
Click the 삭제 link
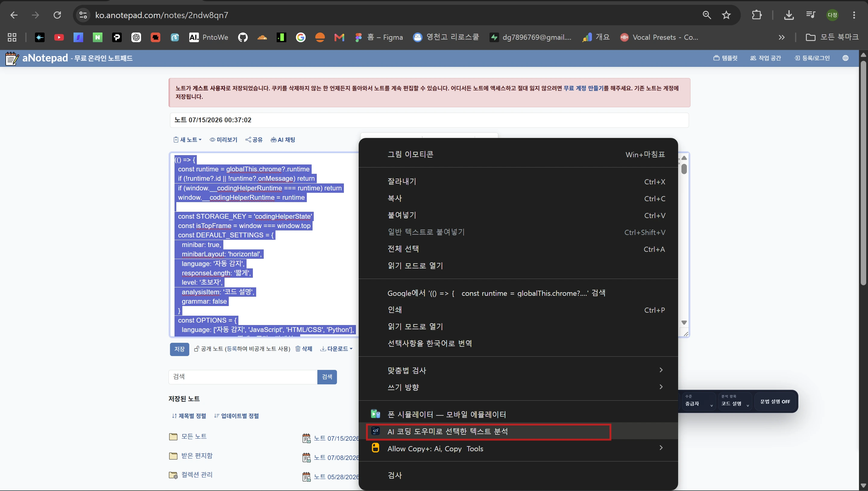tap(304, 349)
